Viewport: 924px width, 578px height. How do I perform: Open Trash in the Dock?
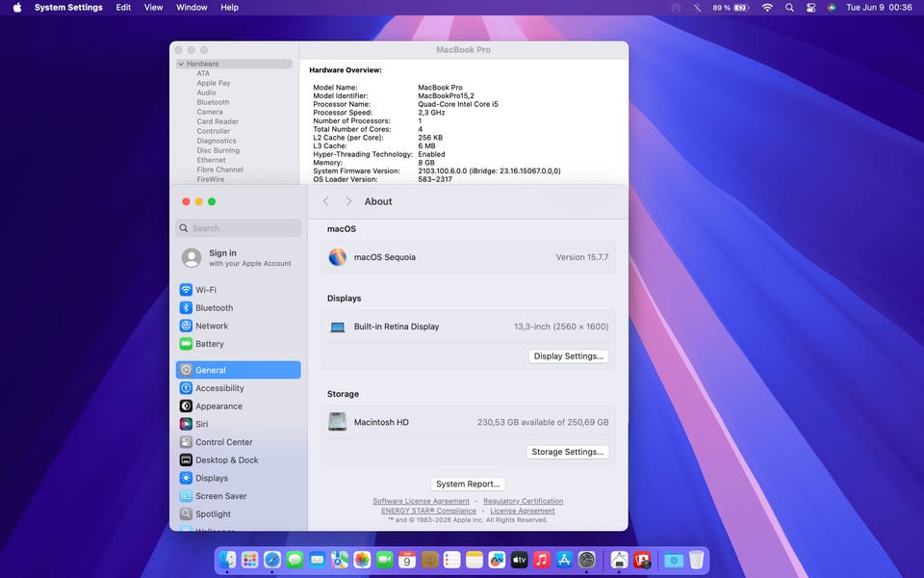click(697, 560)
